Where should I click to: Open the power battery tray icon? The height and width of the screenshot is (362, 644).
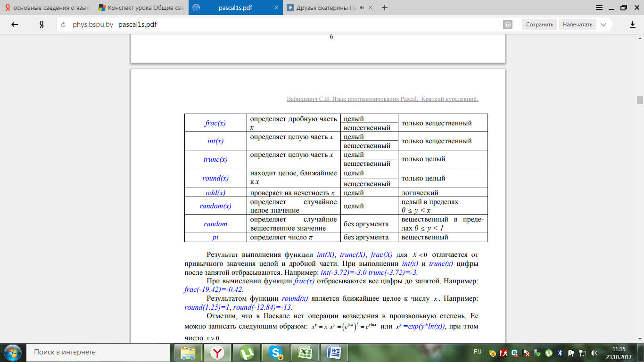click(x=571, y=353)
